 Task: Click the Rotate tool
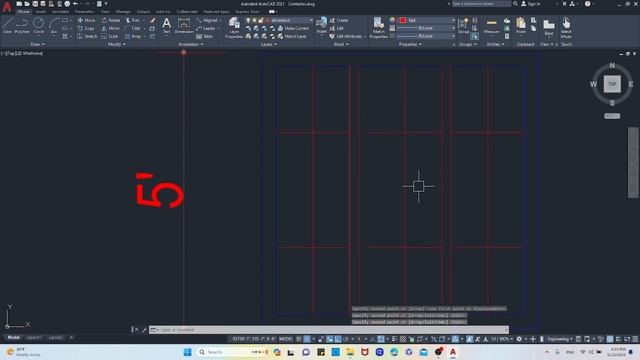(x=111, y=20)
